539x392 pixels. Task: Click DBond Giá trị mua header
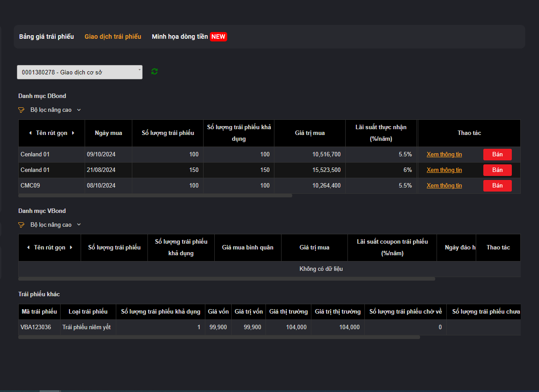[x=310, y=133]
